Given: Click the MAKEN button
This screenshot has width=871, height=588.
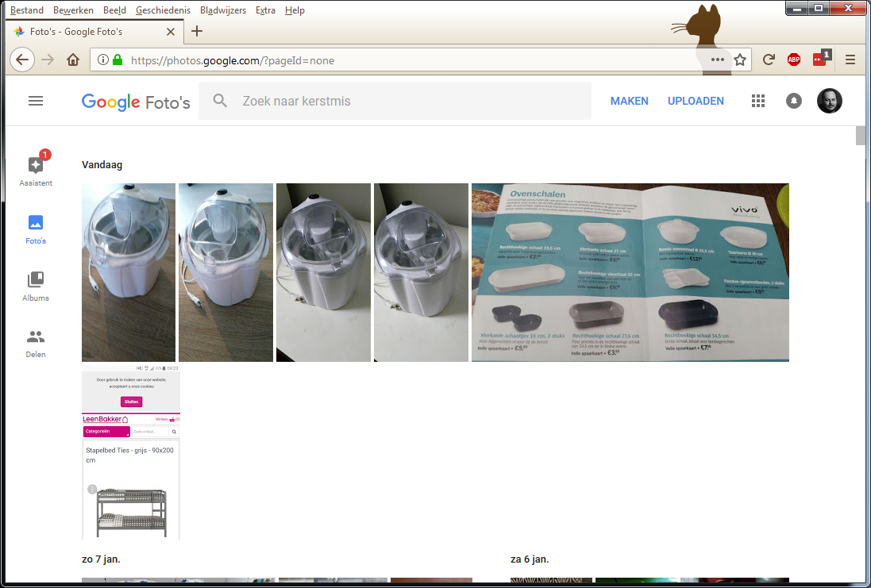Looking at the screenshot, I should (629, 101).
